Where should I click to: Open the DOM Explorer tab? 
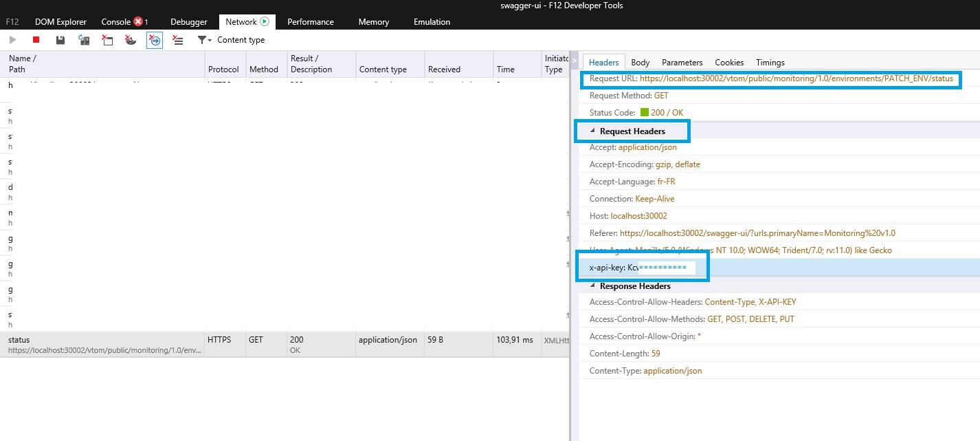click(61, 22)
